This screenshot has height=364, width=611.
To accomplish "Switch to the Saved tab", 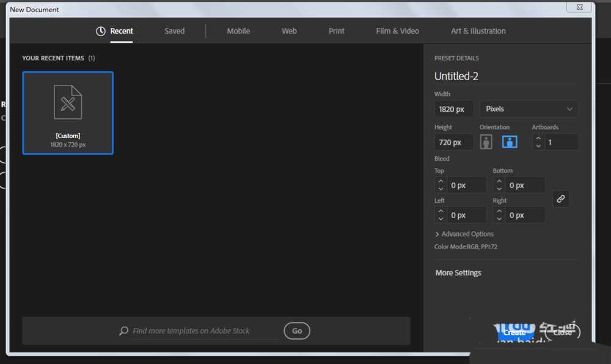I will coord(174,31).
